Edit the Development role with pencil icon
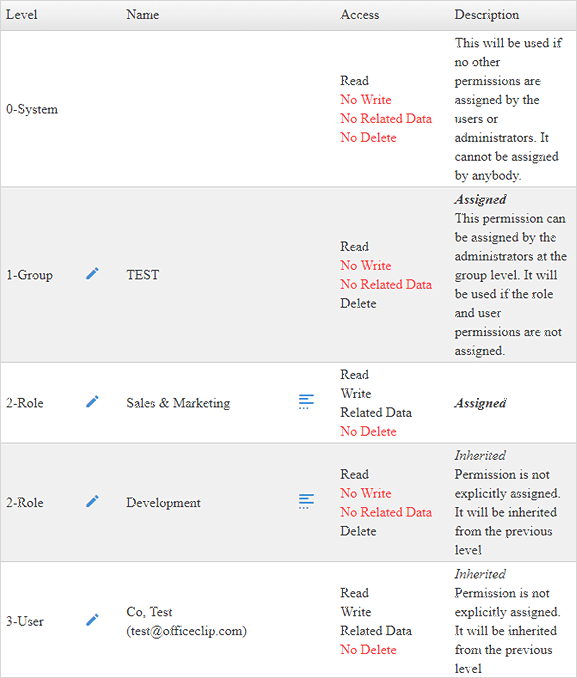Image resolution: width=577 pixels, height=678 pixels. tap(92, 501)
